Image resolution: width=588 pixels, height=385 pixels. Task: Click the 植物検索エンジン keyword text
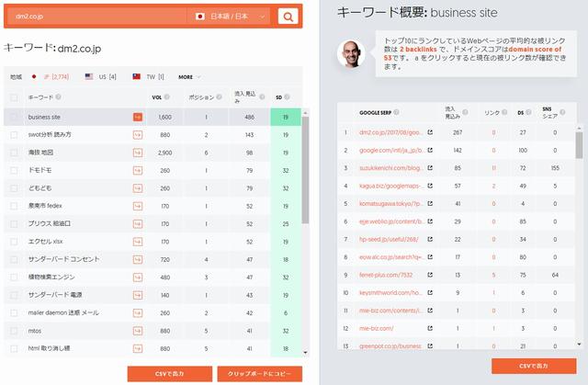51,277
